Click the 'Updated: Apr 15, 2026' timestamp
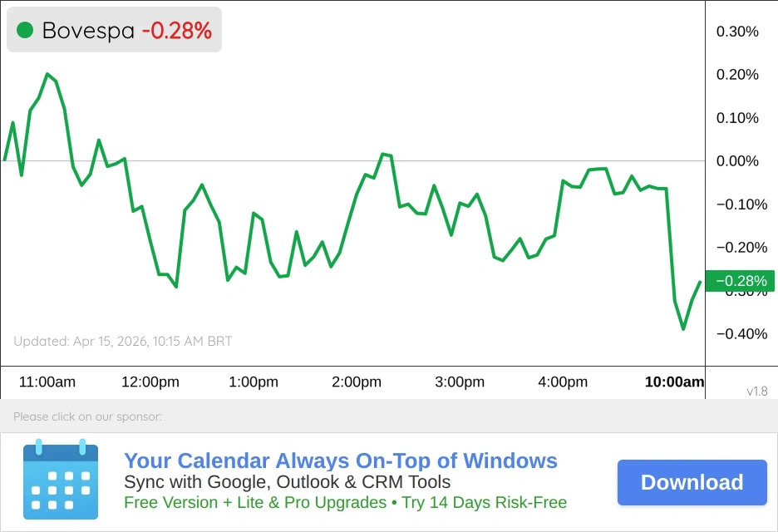The image size is (778, 532). coord(123,341)
